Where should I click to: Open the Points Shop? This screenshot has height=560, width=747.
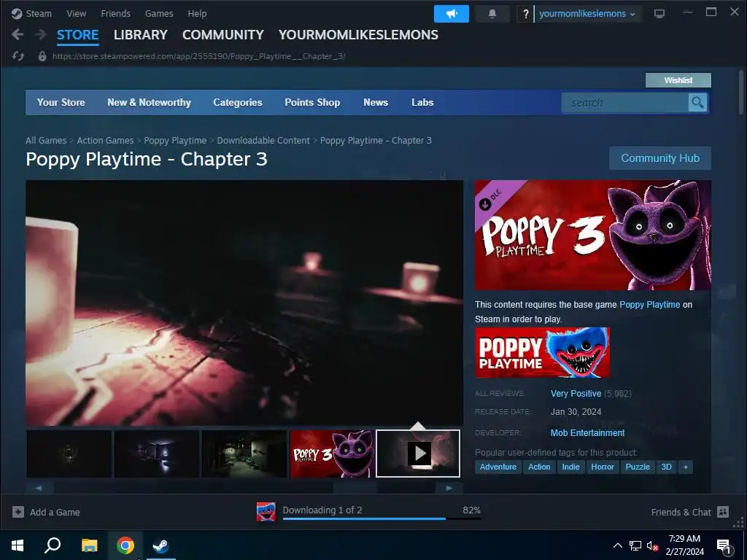[312, 102]
